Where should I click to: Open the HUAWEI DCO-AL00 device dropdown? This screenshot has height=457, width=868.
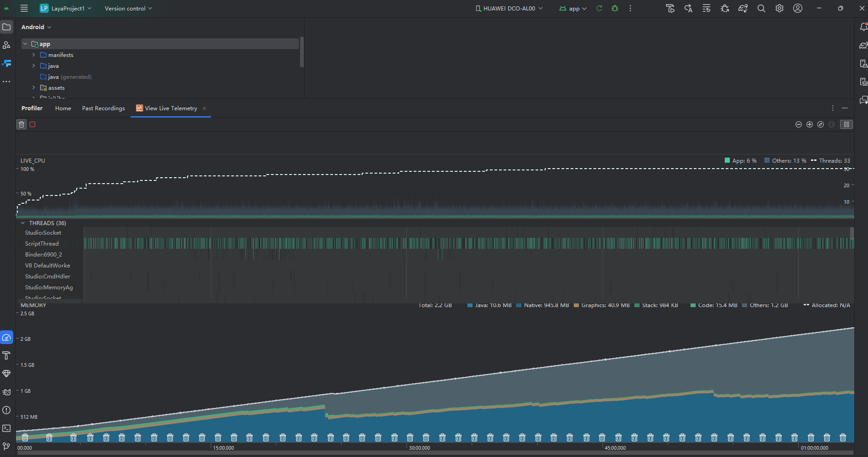tap(509, 8)
